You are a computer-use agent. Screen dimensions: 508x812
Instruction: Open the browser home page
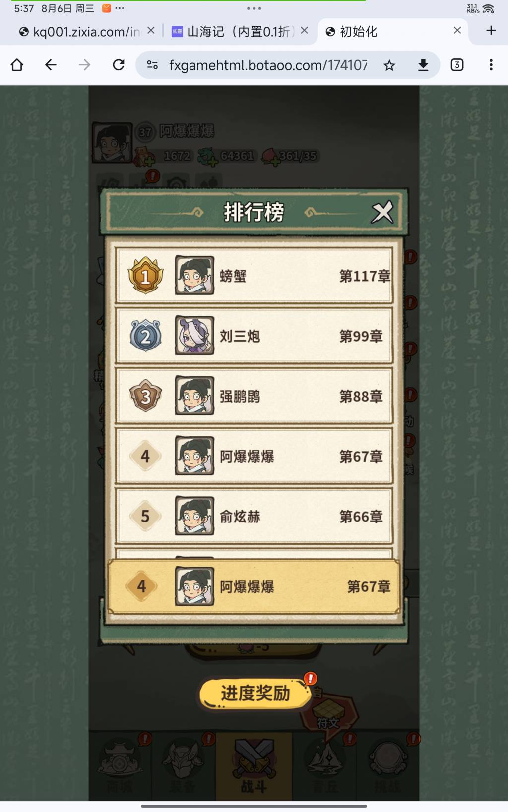tap(17, 65)
